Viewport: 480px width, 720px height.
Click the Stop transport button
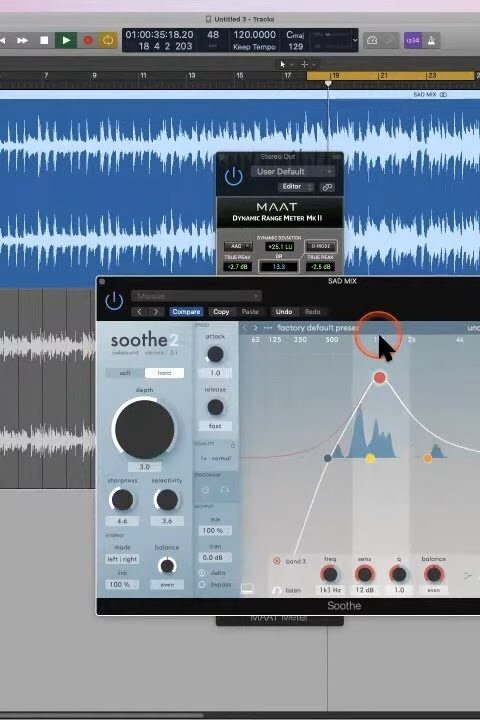[x=44, y=40]
